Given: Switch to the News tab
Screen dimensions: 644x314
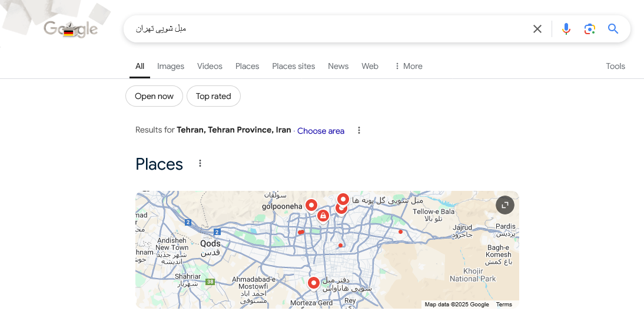Looking at the screenshot, I should click(338, 66).
